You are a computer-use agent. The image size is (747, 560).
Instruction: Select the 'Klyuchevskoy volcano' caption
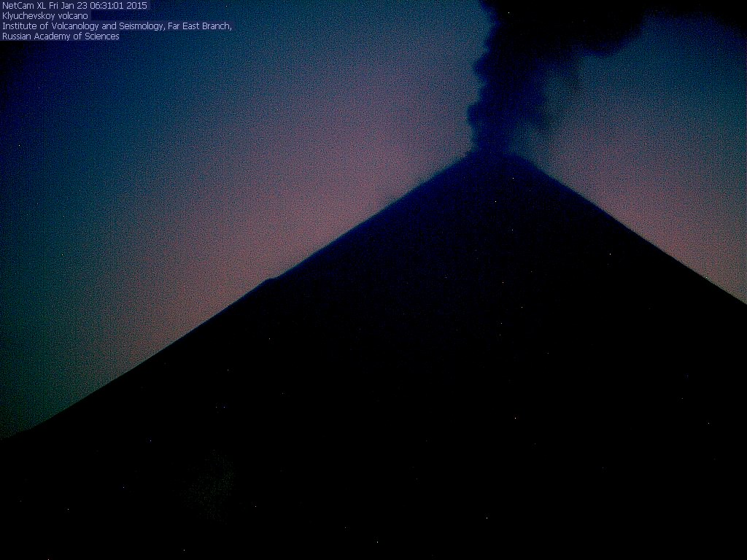click(45, 16)
